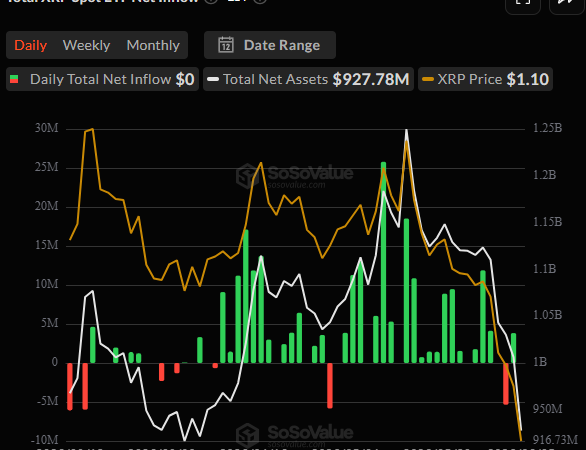Click the fullscreen expand icon

pos(523,3)
